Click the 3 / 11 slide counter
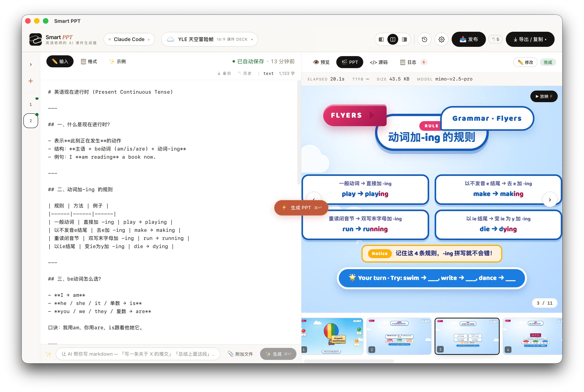This screenshot has width=584, height=392. (544, 303)
